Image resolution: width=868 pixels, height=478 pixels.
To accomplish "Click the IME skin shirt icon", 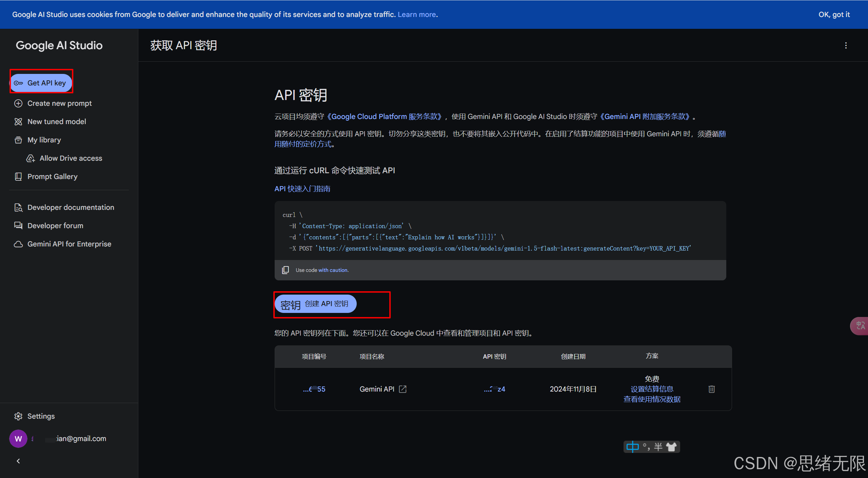I will 672,447.
